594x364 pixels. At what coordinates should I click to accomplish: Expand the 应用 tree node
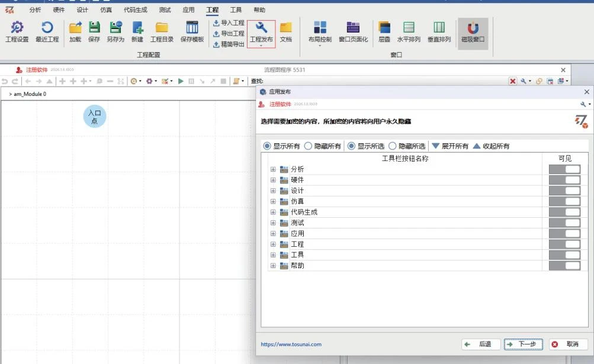click(x=273, y=234)
